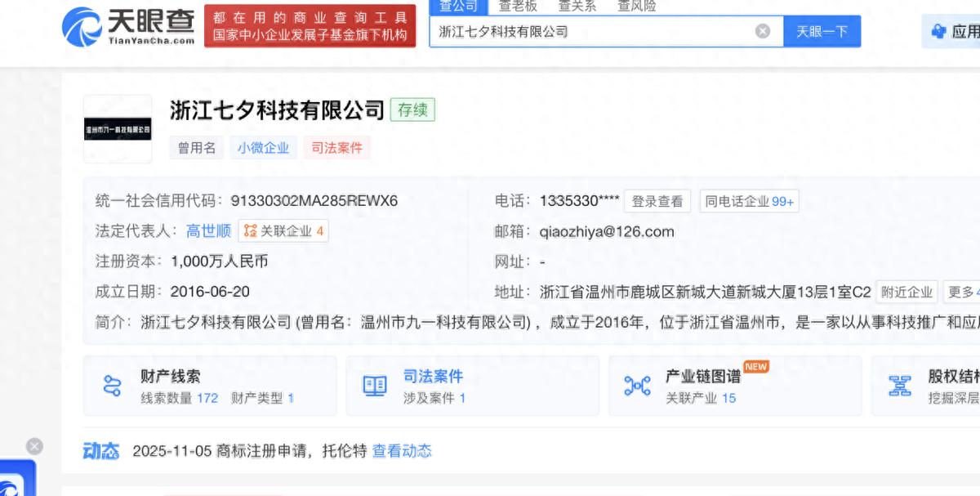Switch to the 查风险 tab
Viewport: 980px width, 496px height.
636,6
